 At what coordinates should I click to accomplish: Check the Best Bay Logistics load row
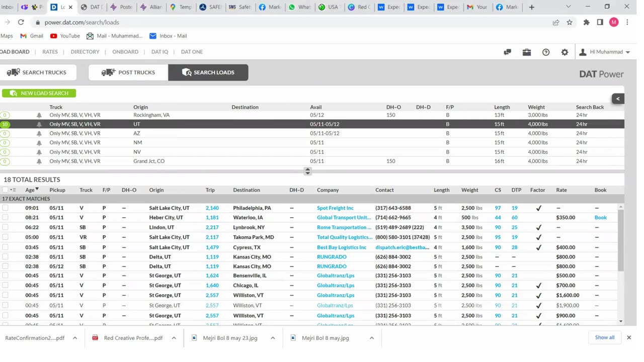pos(5,247)
